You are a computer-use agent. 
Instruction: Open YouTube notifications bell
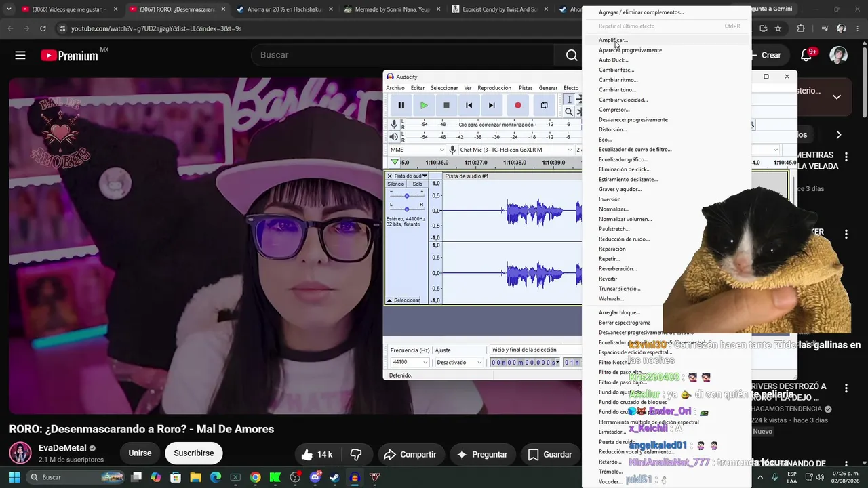coord(807,55)
